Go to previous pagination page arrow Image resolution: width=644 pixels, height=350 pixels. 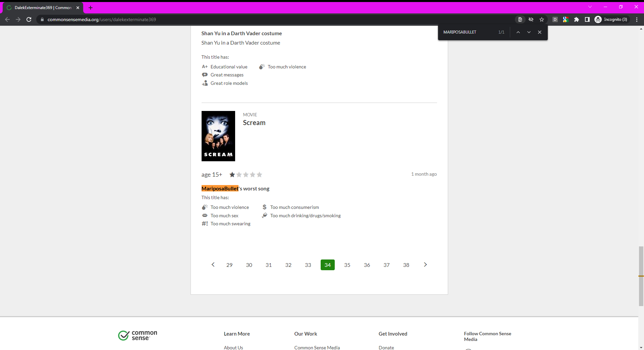(x=213, y=265)
